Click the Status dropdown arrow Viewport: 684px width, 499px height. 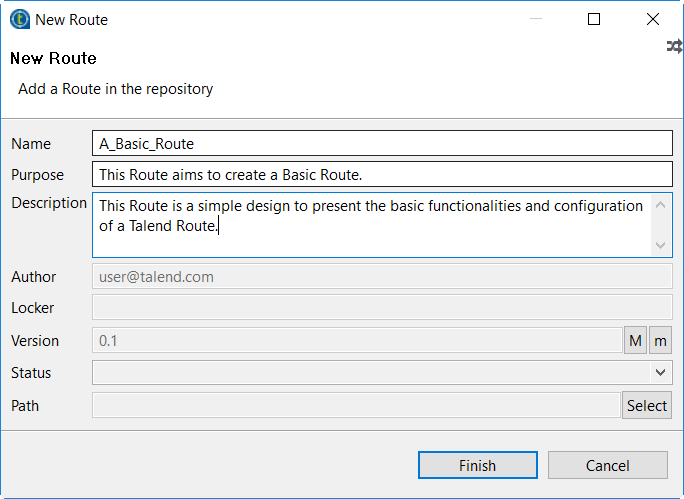tap(660, 373)
